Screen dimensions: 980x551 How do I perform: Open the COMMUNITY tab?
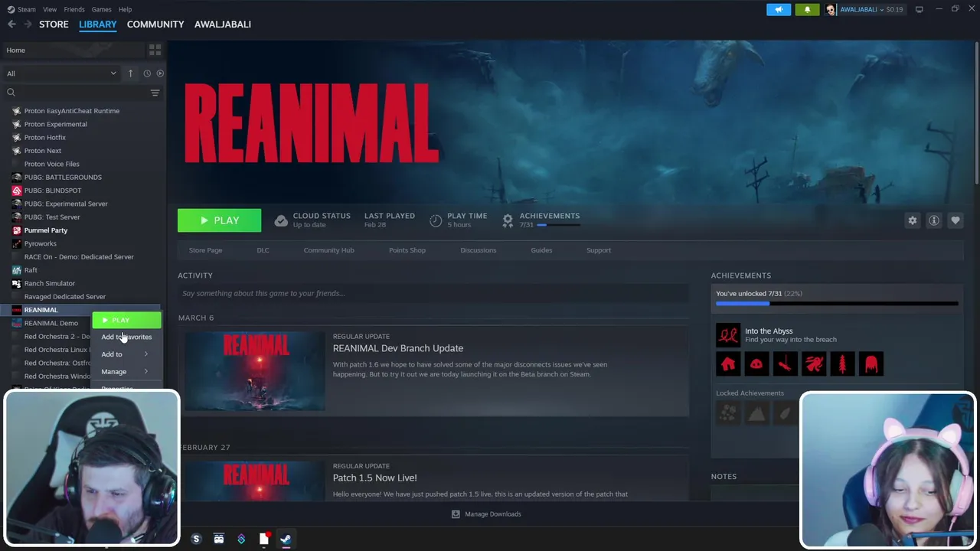point(155,24)
